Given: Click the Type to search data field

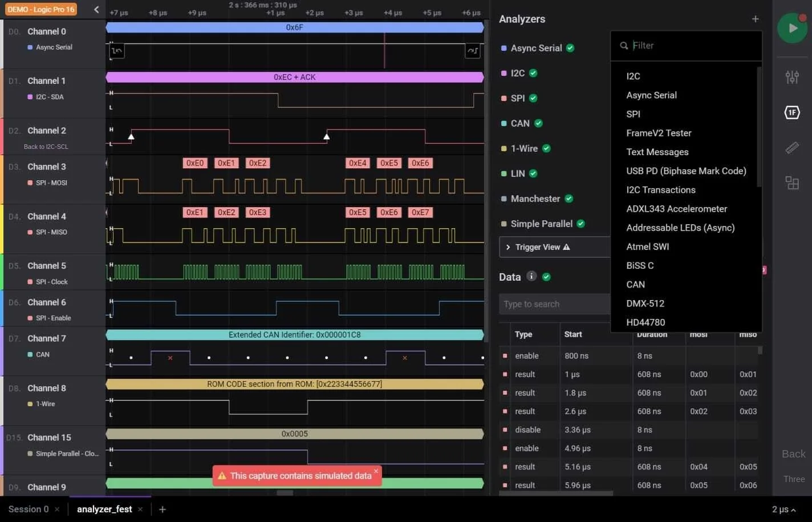Looking at the screenshot, I should pyautogui.click(x=554, y=304).
